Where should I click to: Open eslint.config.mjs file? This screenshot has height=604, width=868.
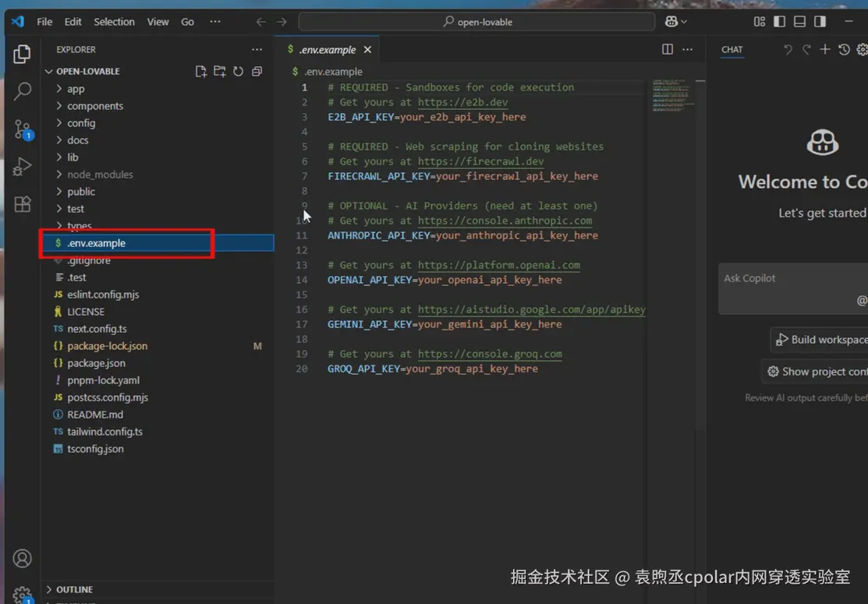click(158, 295)
